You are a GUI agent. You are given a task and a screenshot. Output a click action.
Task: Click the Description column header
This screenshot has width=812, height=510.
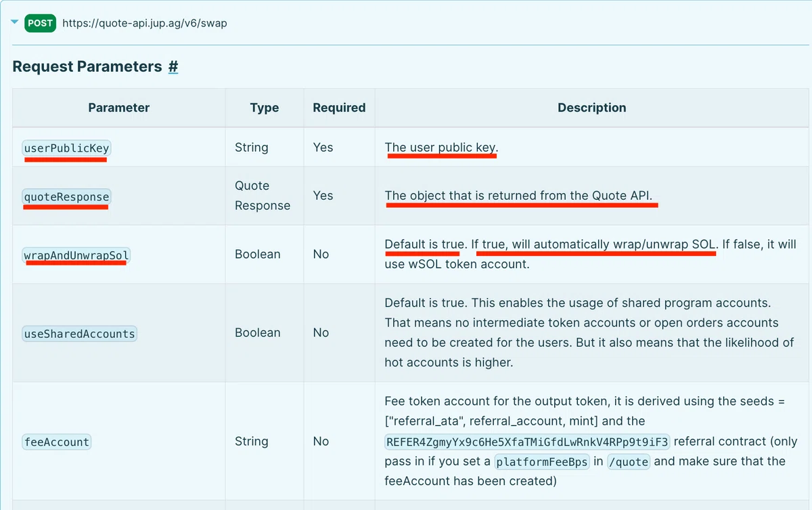pos(592,108)
